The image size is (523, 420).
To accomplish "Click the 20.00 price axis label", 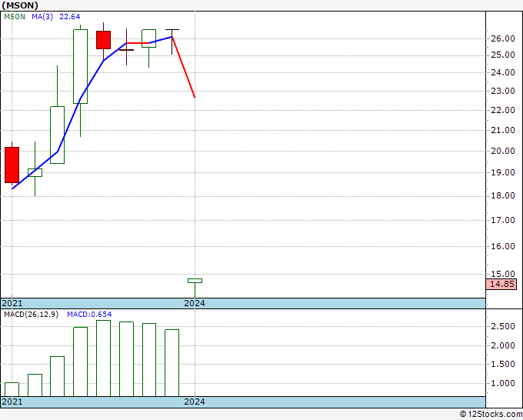I will [x=503, y=151].
